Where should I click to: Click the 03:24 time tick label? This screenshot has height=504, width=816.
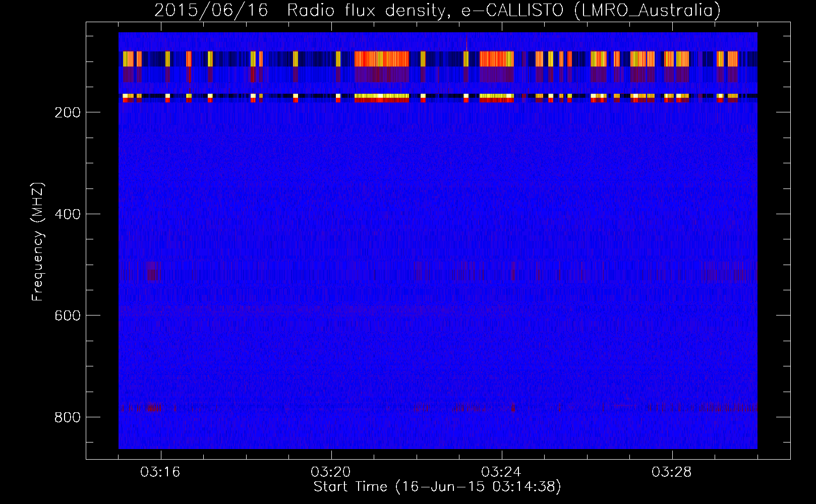(501, 472)
